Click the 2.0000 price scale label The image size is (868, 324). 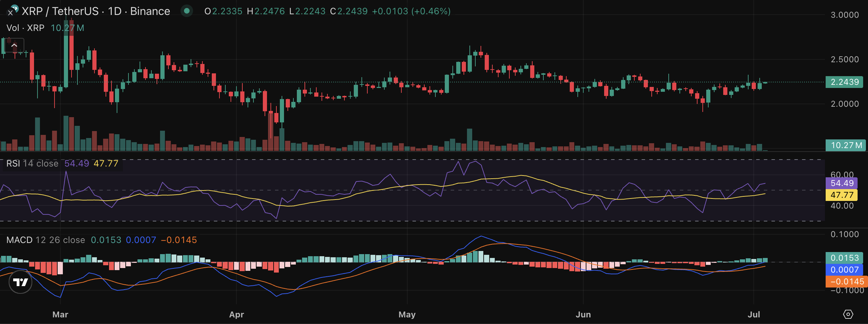pyautogui.click(x=845, y=104)
